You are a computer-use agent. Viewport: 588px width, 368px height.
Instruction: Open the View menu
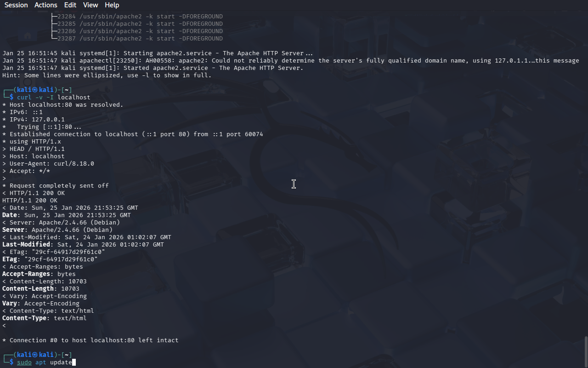[90, 5]
